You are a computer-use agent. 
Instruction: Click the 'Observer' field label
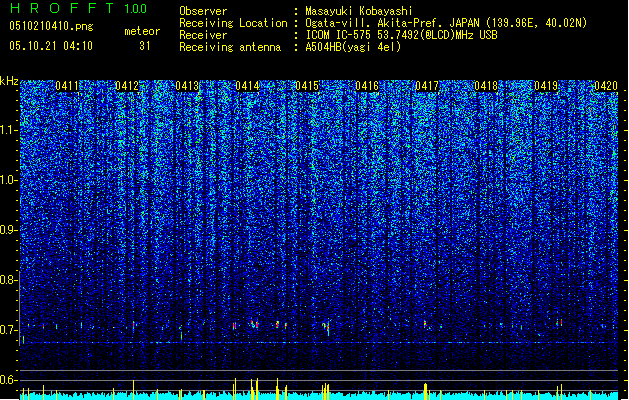click(x=203, y=11)
